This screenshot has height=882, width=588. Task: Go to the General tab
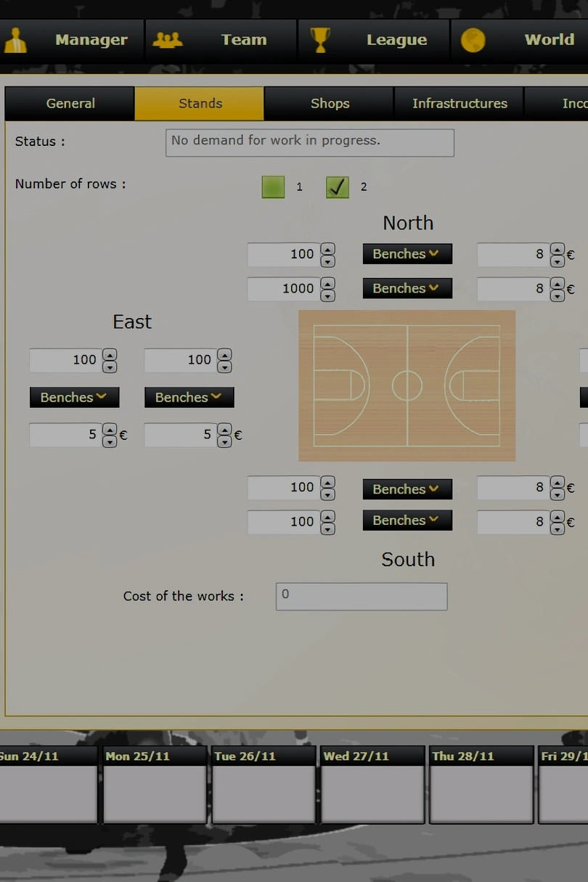[x=70, y=104]
